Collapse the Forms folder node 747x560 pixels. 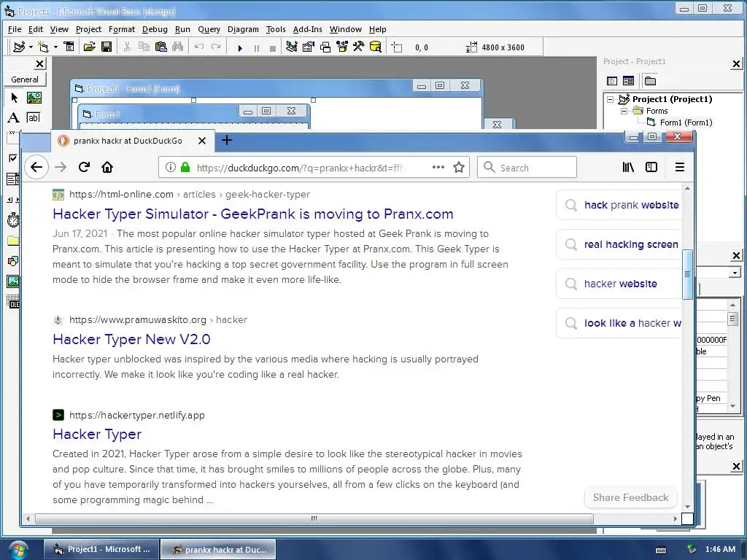(624, 111)
